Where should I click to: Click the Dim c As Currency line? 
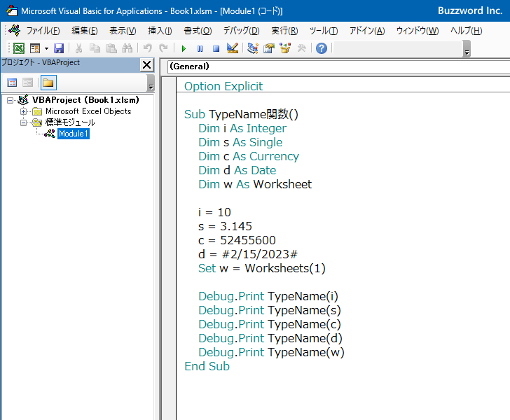(249, 156)
